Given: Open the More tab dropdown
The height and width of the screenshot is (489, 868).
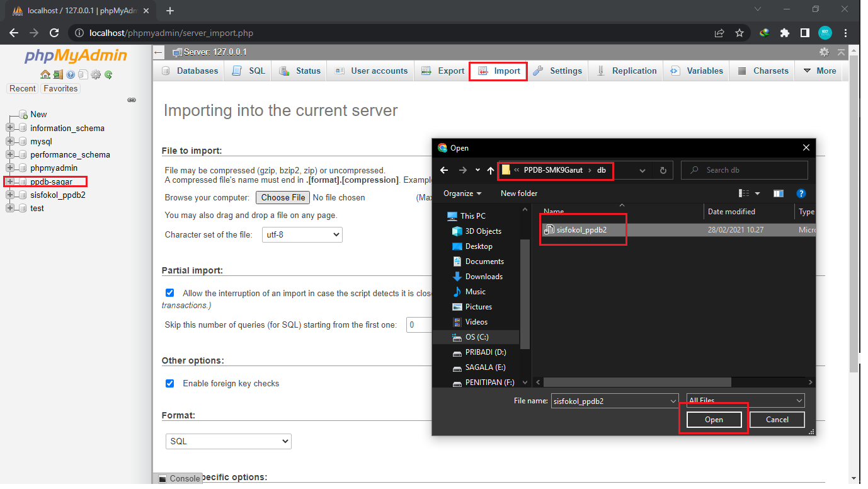Looking at the screenshot, I should click(x=820, y=71).
